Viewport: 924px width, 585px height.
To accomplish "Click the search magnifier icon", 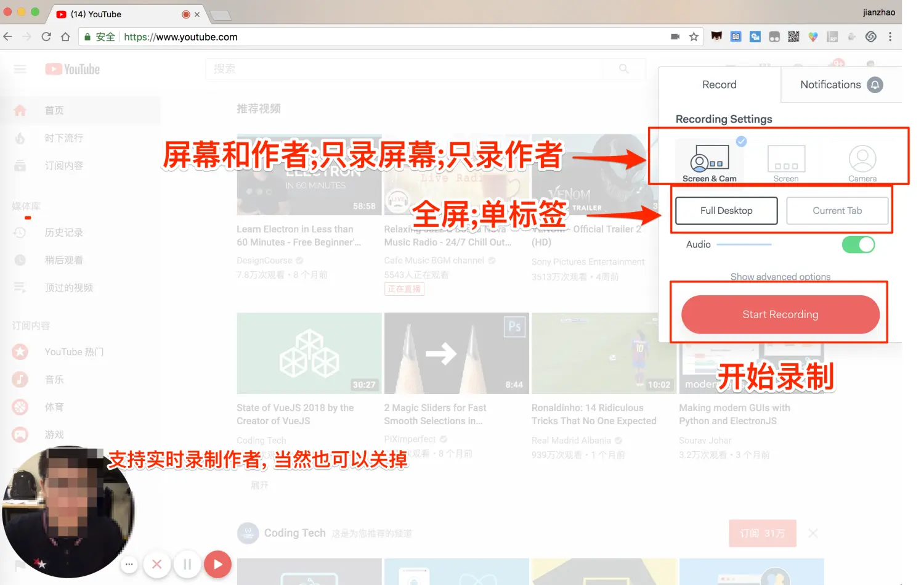I will click(x=623, y=69).
